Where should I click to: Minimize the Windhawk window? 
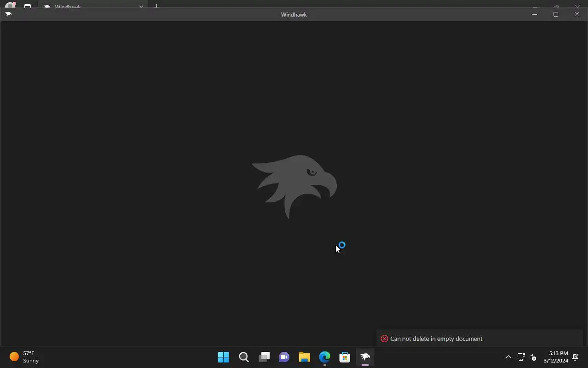click(535, 14)
